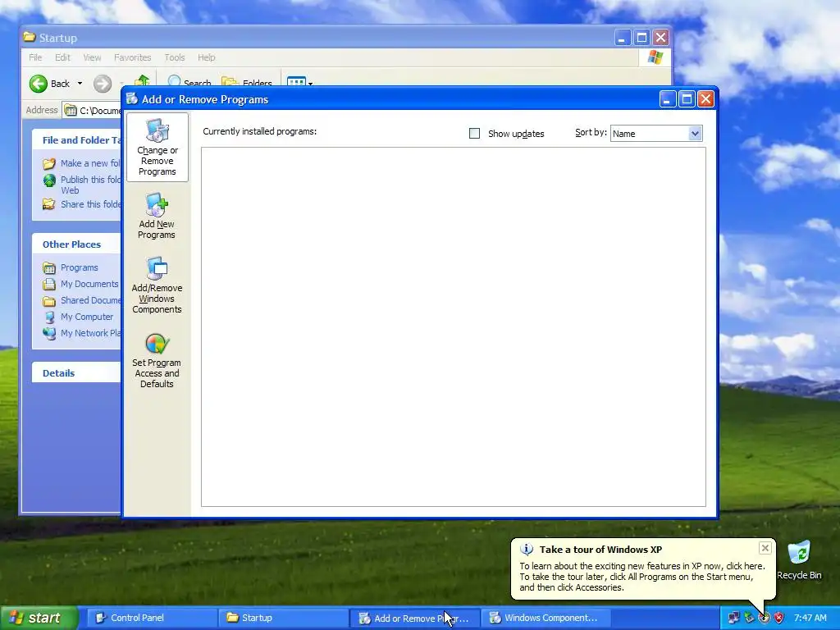Open My Computer under Other Places
The width and height of the screenshot is (840, 630).
78,317
